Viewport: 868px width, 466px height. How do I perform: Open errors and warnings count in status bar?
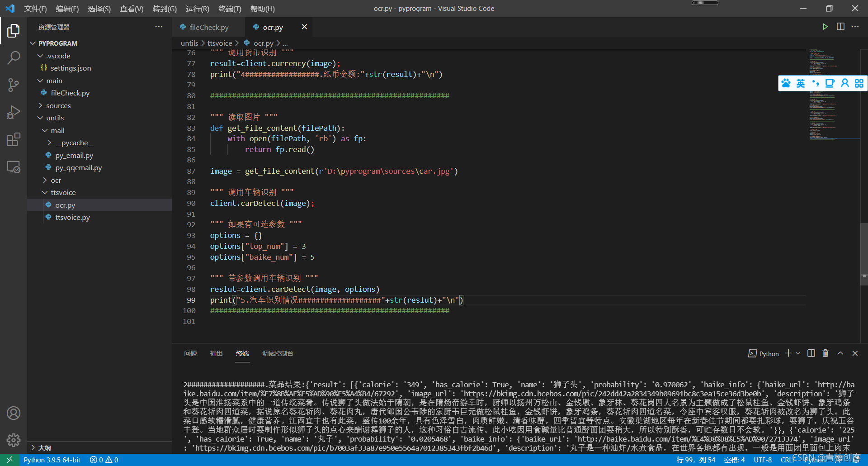coord(104,460)
